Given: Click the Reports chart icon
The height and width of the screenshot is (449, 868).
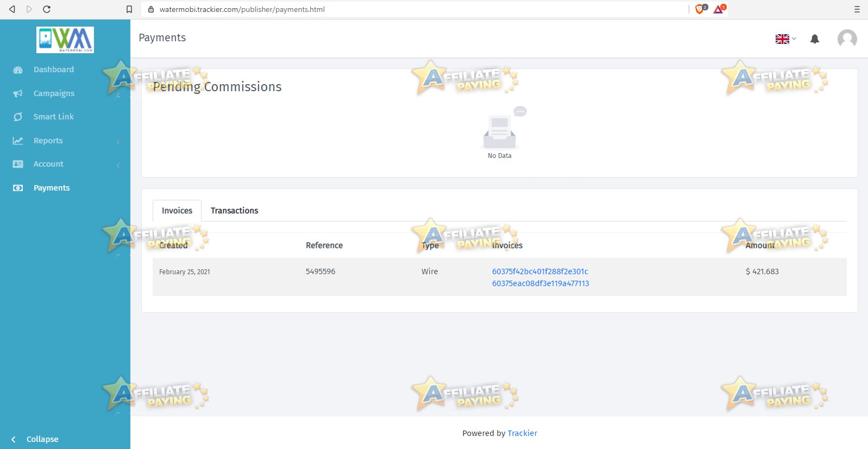Looking at the screenshot, I should coord(18,141).
